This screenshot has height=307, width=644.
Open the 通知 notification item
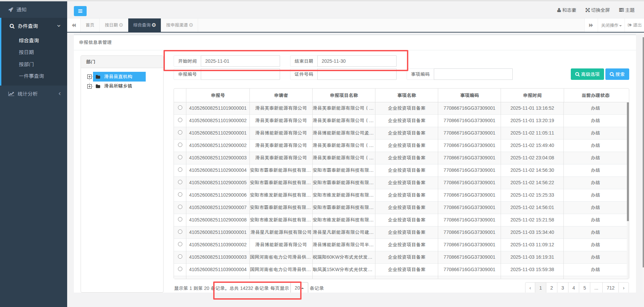21,10
